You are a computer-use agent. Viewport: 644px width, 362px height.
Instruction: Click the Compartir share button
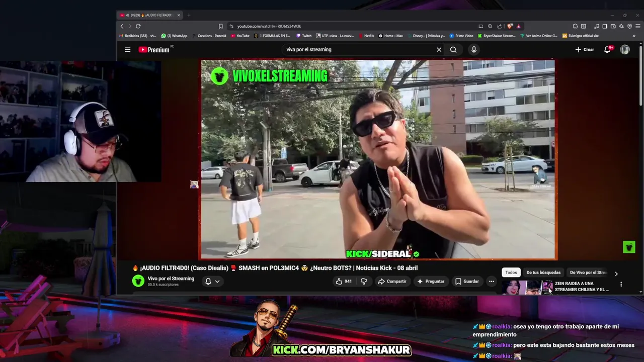tap(392, 282)
